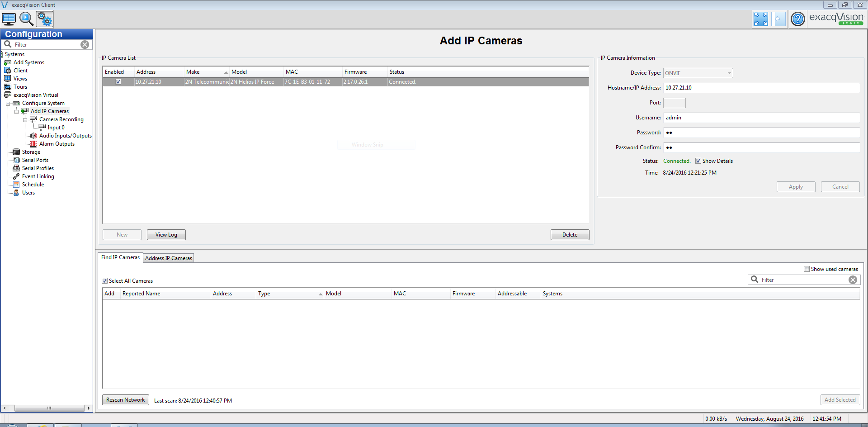
Task: Click the sidebar horizontal scrollbar
Action: 49,408
